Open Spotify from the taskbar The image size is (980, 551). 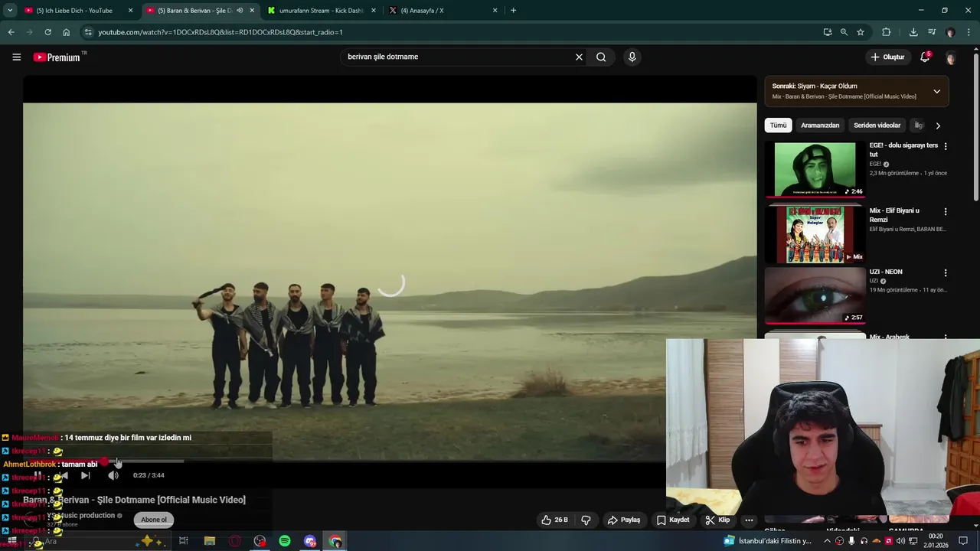[x=285, y=541]
